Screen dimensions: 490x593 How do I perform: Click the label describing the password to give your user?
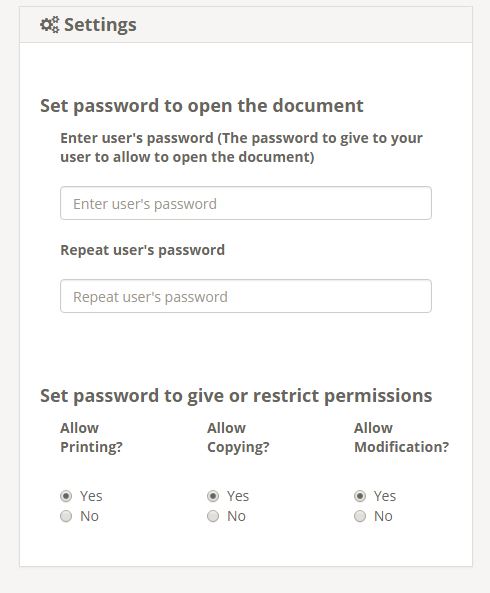point(241,147)
